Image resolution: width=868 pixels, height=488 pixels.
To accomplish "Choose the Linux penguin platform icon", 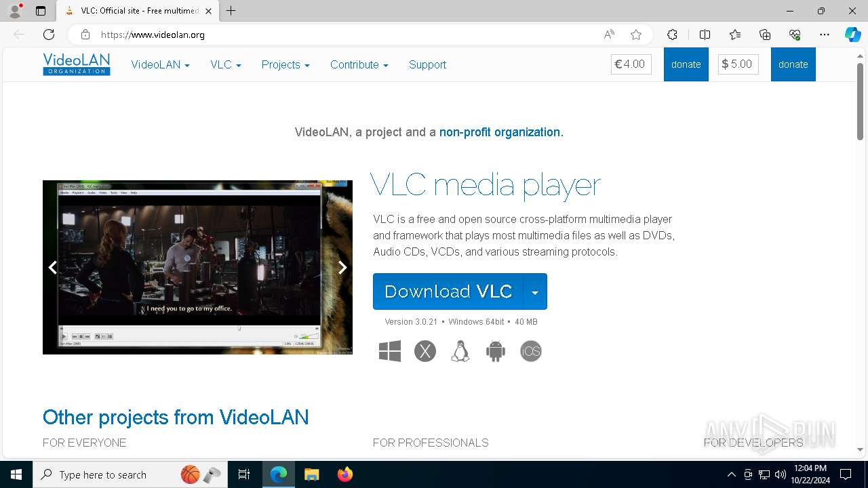I will coord(460,351).
